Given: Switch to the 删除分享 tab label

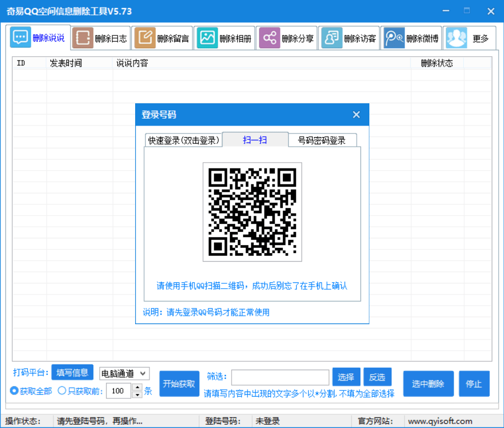Looking at the screenshot, I should coord(298,39).
